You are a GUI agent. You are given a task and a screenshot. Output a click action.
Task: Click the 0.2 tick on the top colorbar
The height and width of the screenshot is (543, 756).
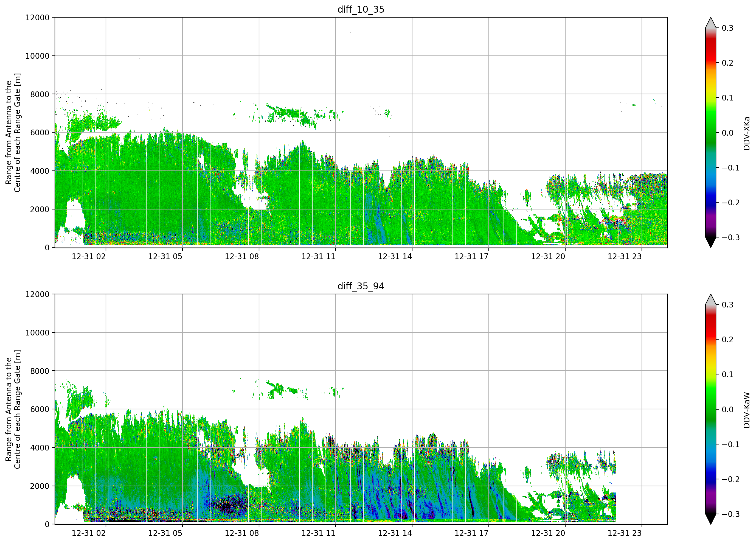[727, 63]
